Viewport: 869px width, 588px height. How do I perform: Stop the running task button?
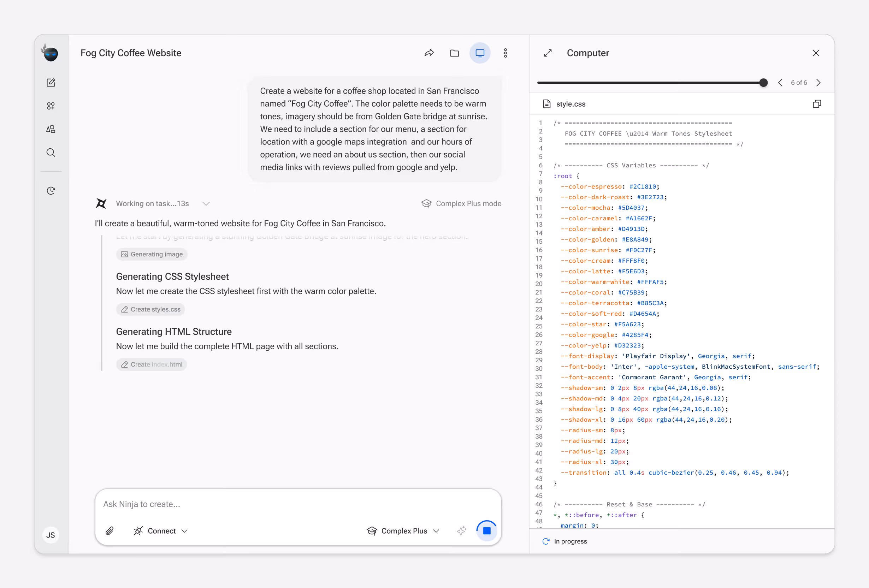pos(486,531)
